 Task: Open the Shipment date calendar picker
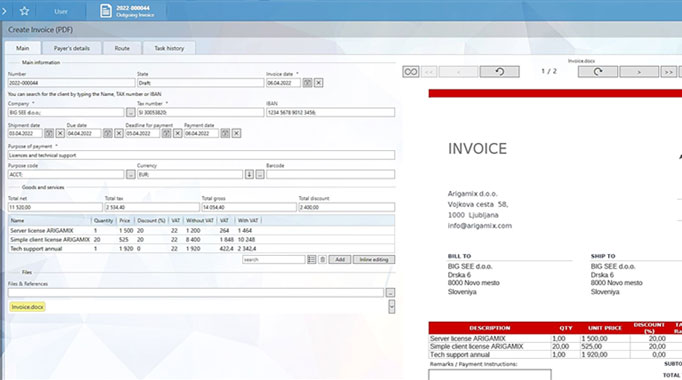tap(49, 133)
